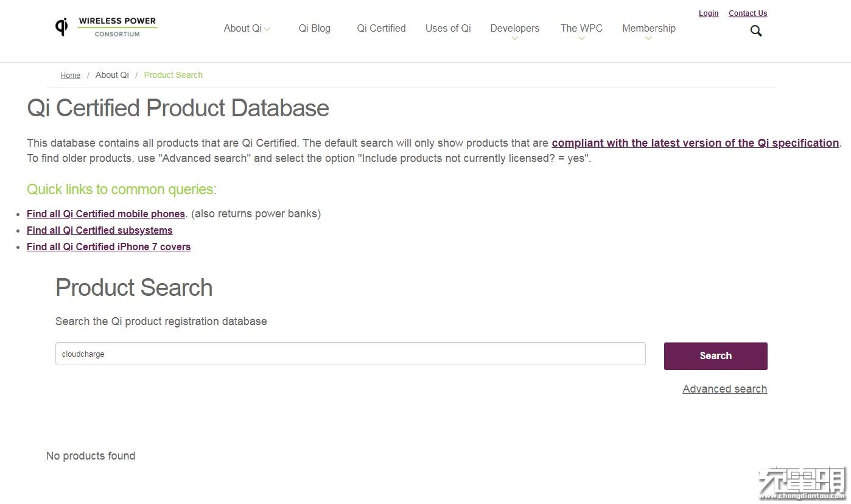
Task: Go to Qi Blog
Action: [x=315, y=28]
